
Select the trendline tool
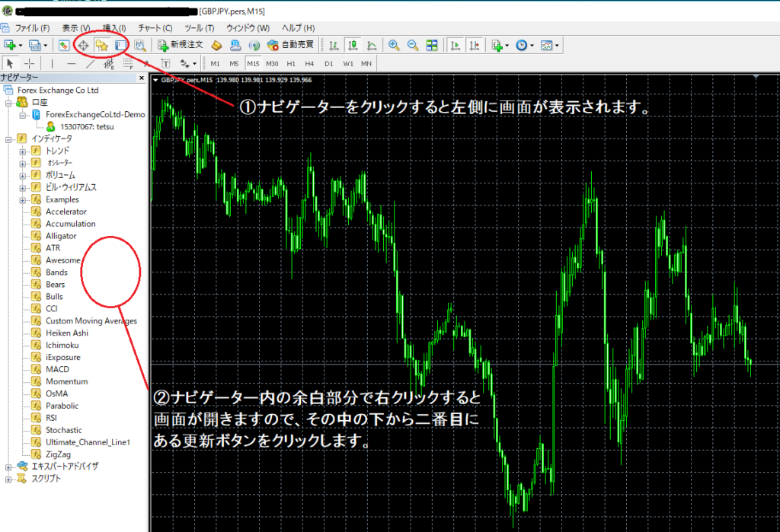click(90, 64)
